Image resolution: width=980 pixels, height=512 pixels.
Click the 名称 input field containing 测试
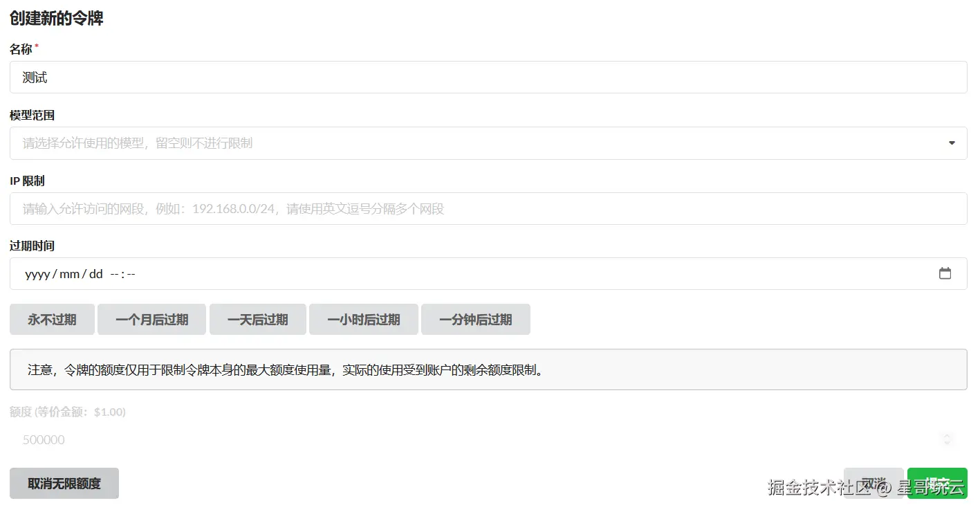(x=488, y=77)
